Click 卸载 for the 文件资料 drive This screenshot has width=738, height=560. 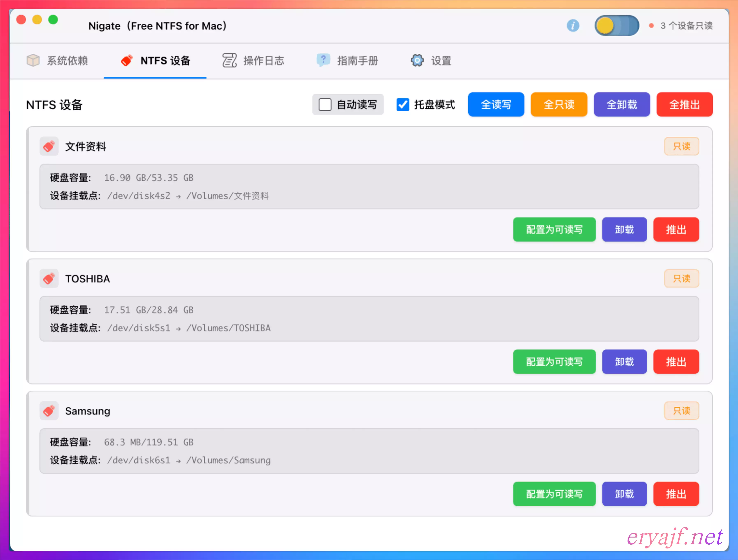[624, 229]
